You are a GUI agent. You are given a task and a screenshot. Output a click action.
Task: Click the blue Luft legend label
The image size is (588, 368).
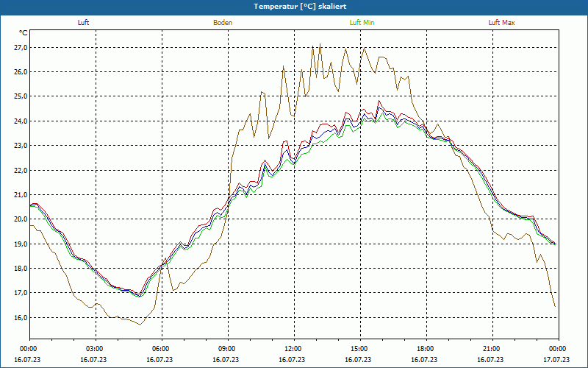click(x=83, y=23)
